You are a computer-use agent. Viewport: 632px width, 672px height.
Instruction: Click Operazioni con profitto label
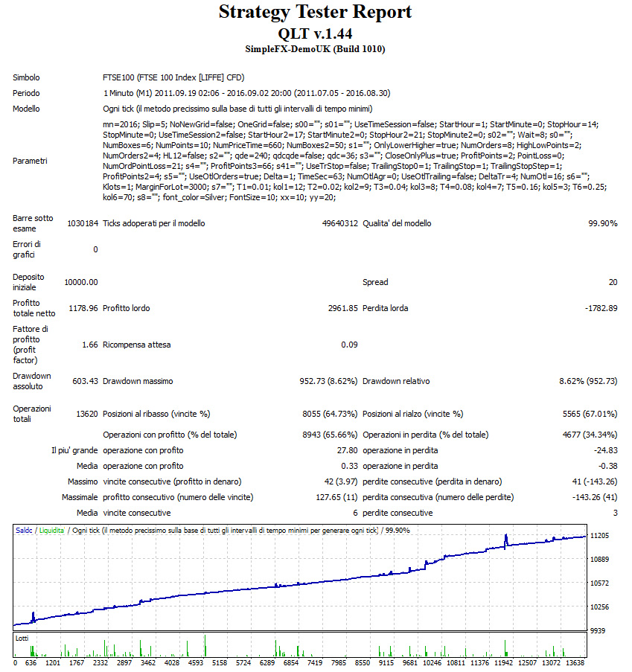[x=170, y=435]
